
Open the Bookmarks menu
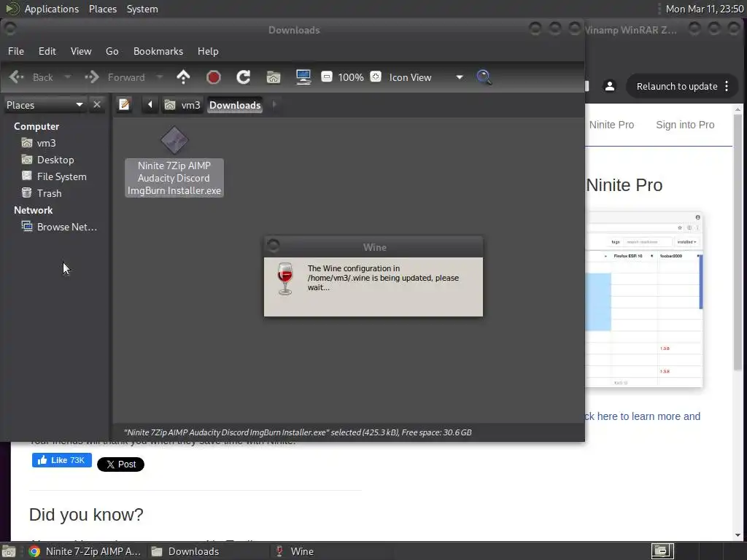click(158, 52)
